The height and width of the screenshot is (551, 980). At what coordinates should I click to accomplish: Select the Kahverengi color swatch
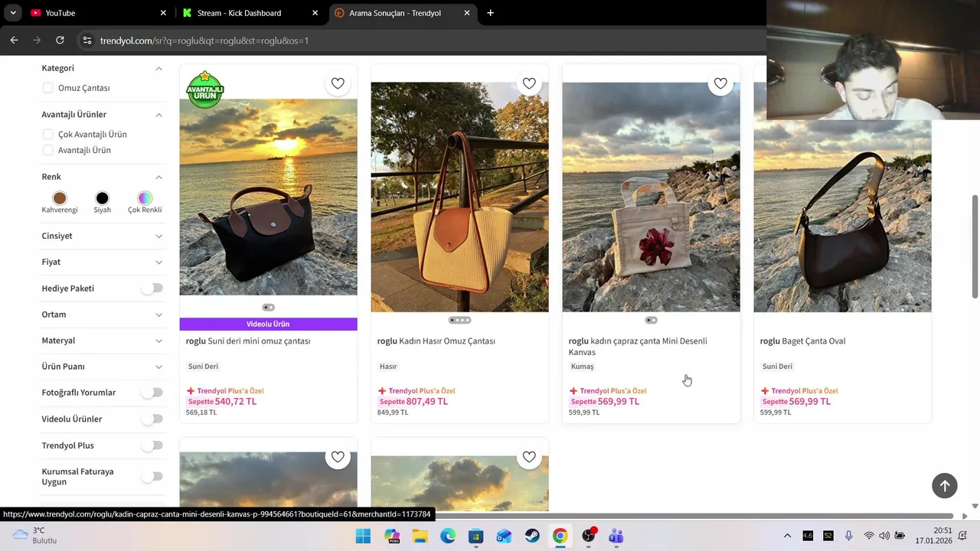point(60,198)
